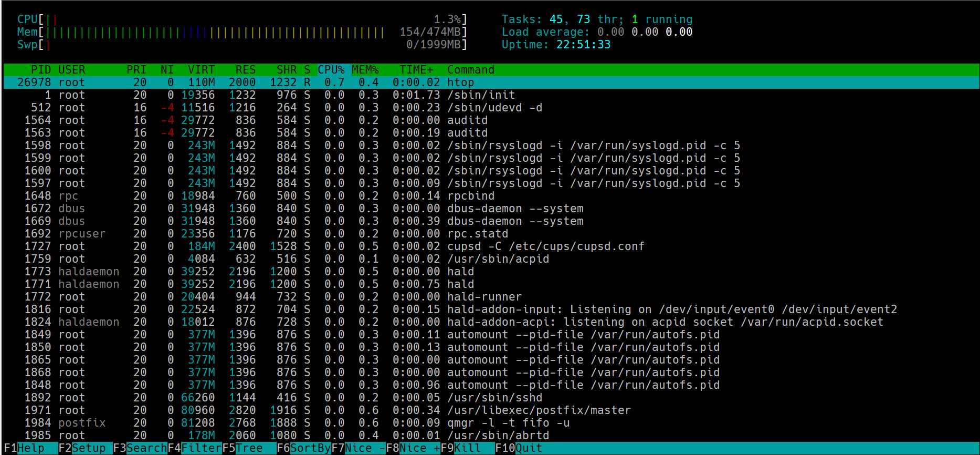Select auditd process with PID 1564
Image resolution: width=980 pixels, height=455 pixels.
coord(491,120)
